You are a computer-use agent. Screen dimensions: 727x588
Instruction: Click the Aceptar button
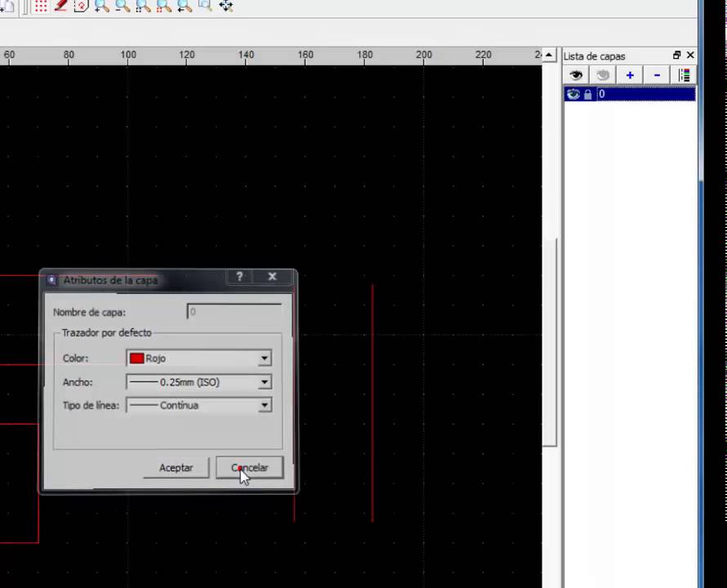click(x=176, y=467)
